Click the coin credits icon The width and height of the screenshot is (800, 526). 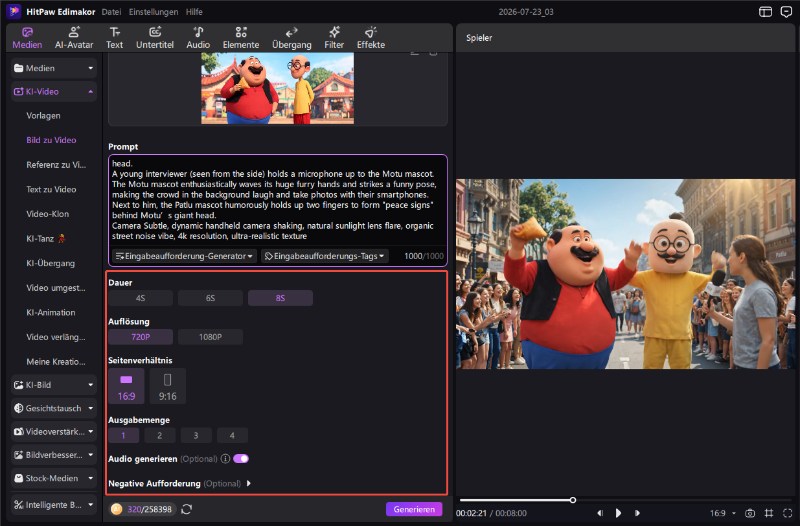(117, 509)
